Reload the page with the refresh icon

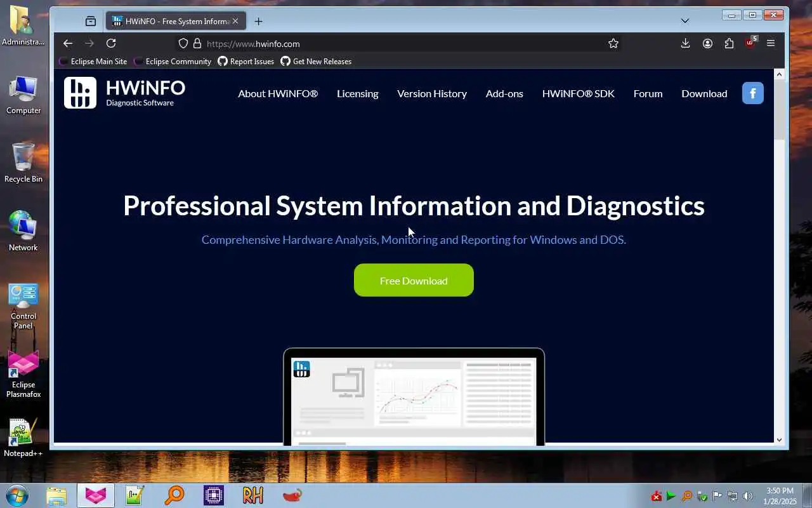click(x=111, y=43)
